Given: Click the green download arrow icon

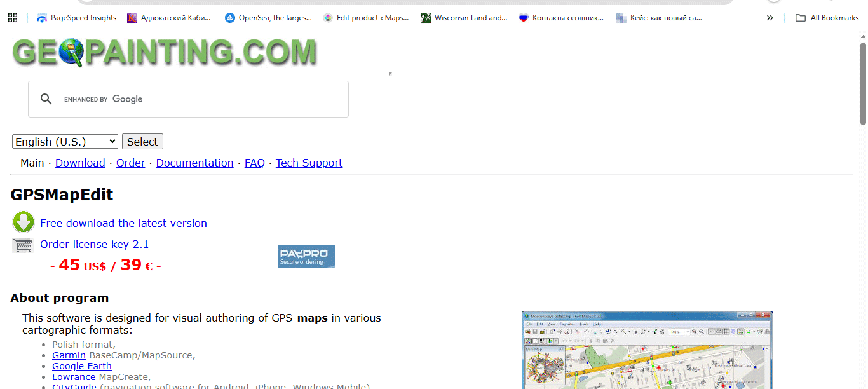Looking at the screenshot, I should (x=23, y=222).
